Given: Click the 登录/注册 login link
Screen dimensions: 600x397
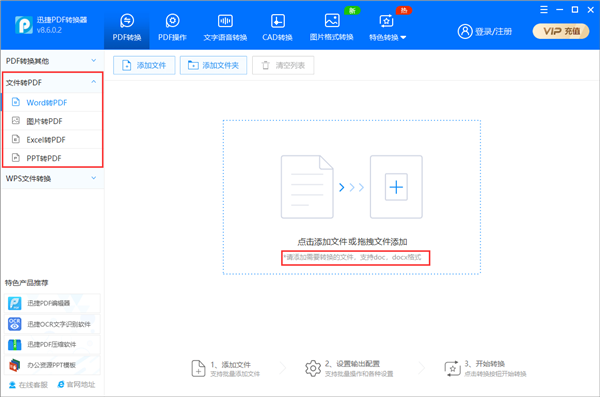Looking at the screenshot, I should click(493, 31).
